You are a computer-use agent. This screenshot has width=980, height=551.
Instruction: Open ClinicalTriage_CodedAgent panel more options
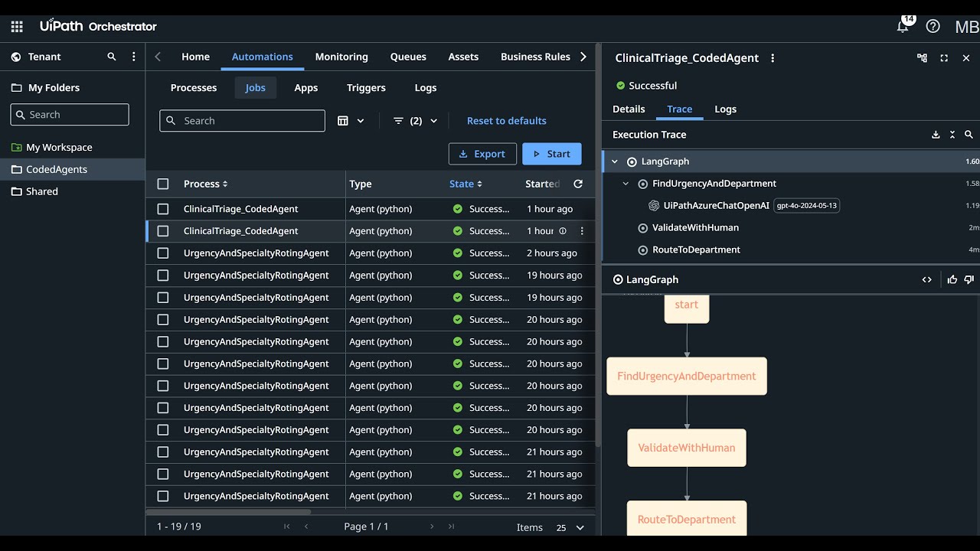(x=773, y=58)
